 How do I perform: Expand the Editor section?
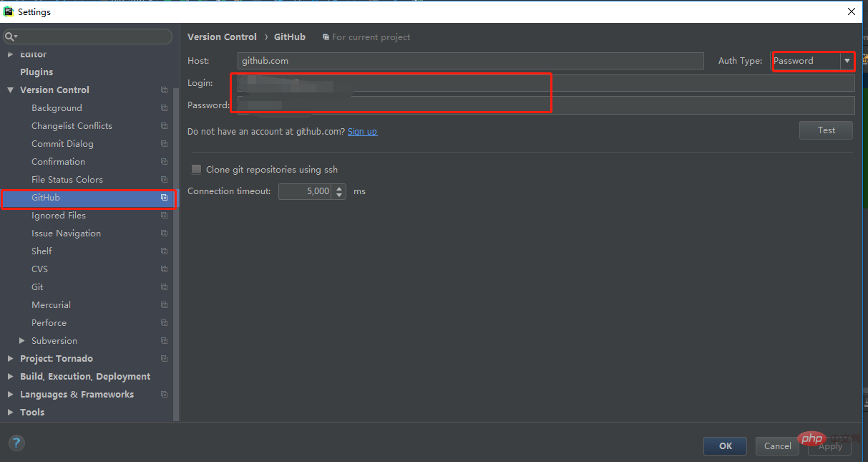click(x=10, y=54)
